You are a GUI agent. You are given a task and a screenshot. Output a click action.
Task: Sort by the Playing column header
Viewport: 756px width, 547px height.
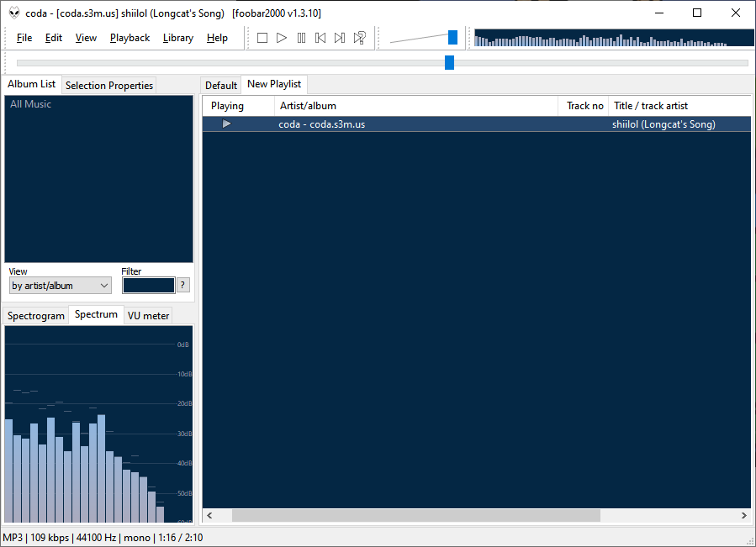click(238, 106)
